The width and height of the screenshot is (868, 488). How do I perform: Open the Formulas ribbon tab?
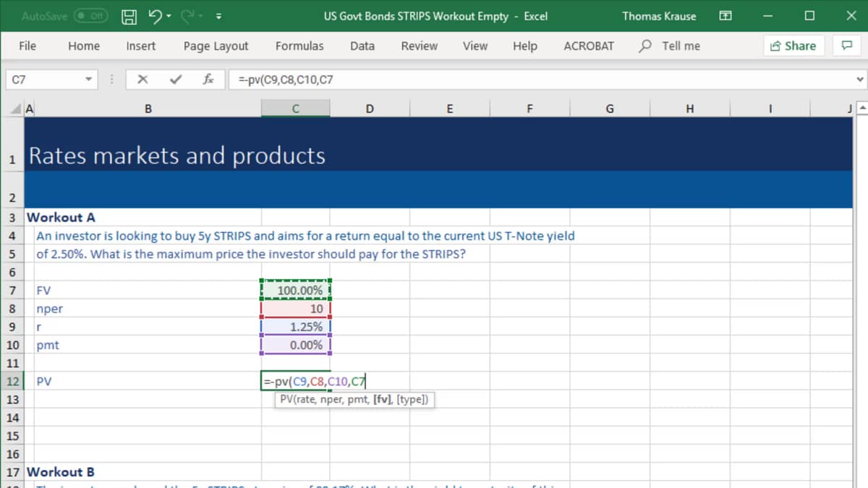299,46
